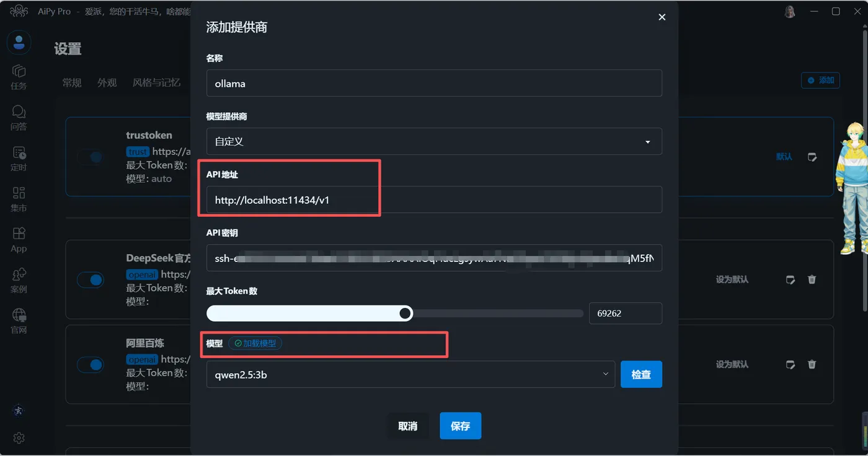
Task: Click the edit icon for DeepSeek provider
Action: coord(790,280)
